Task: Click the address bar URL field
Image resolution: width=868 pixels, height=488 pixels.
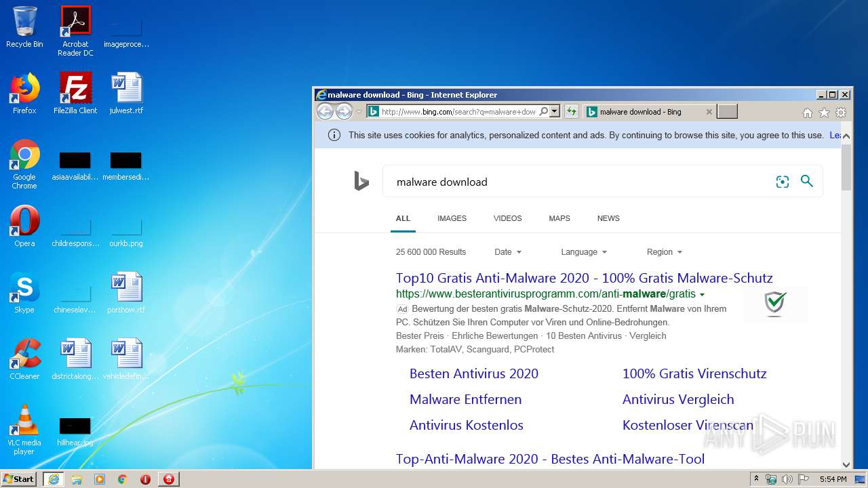Action: [x=458, y=112]
